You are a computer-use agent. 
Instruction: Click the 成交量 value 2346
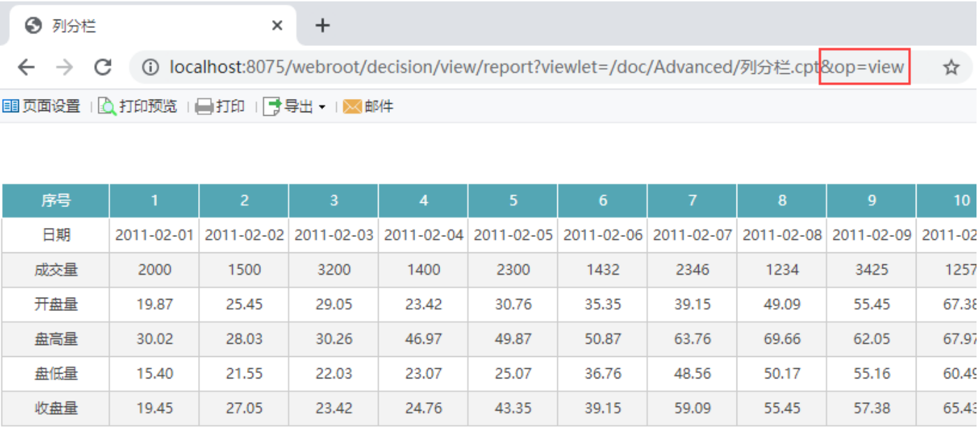point(693,270)
